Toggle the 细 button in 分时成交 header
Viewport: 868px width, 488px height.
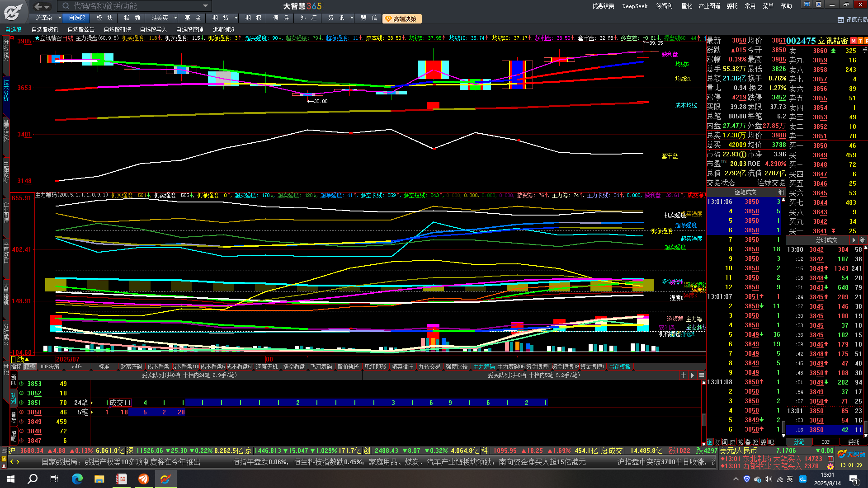tap(863, 240)
